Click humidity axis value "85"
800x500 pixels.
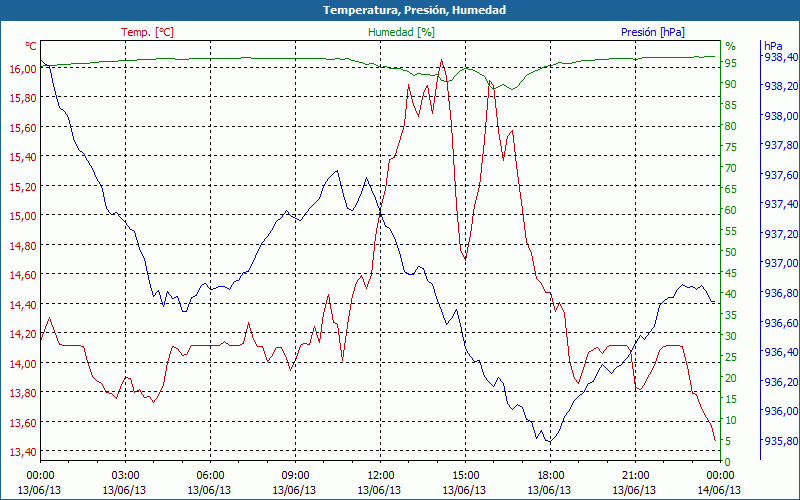[731, 105]
